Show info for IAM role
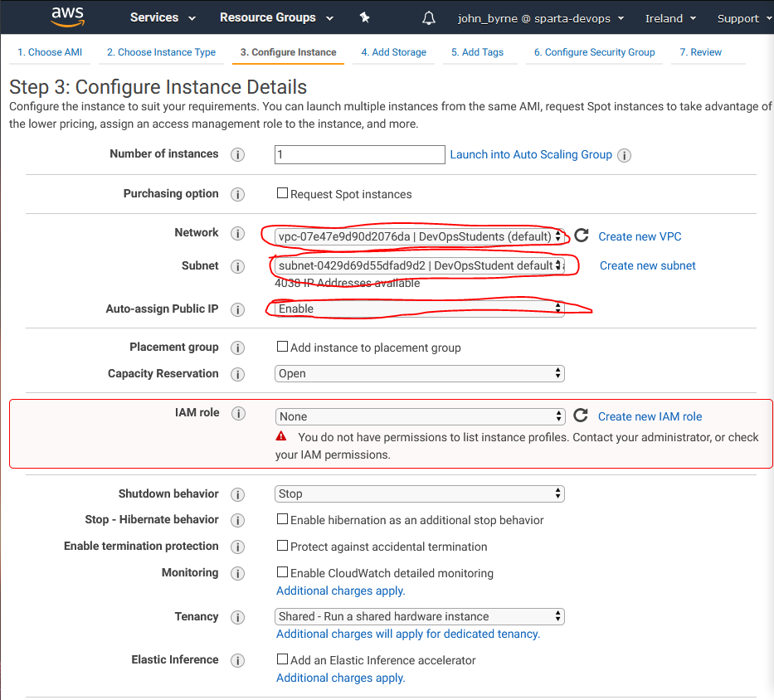The image size is (774, 700). click(x=238, y=413)
